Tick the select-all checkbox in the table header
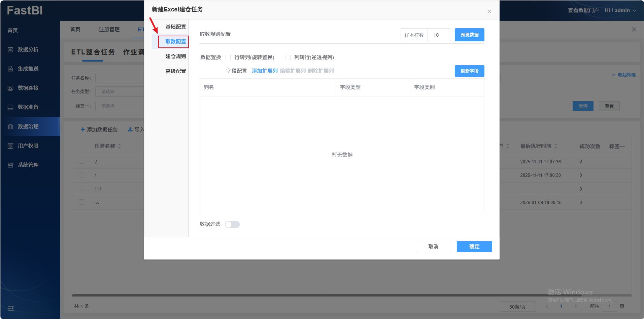This screenshot has width=644, height=319. pyautogui.click(x=81, y=146)
